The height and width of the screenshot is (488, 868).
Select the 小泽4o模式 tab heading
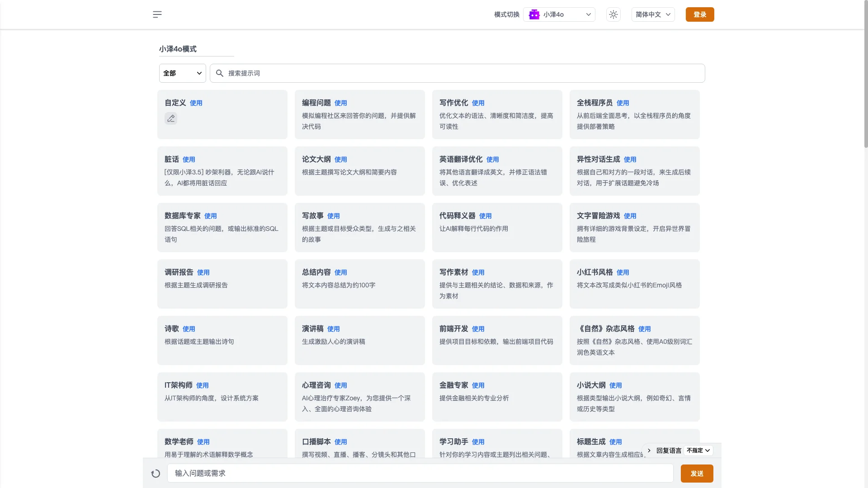tap(178, 49)
